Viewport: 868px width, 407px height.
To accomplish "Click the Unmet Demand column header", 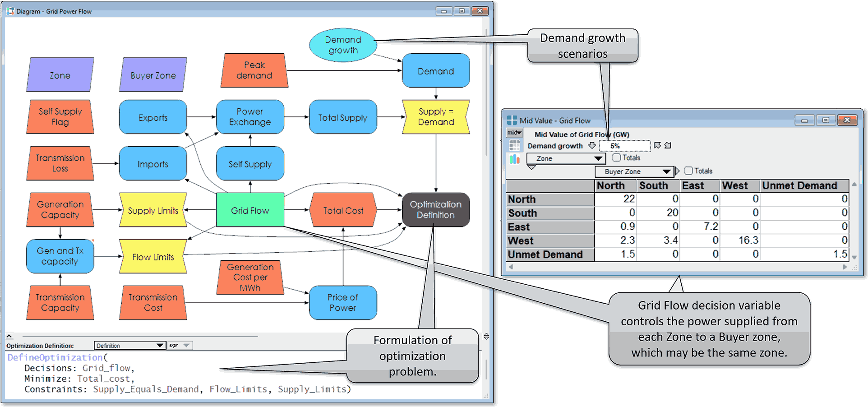I will (804, 185).
